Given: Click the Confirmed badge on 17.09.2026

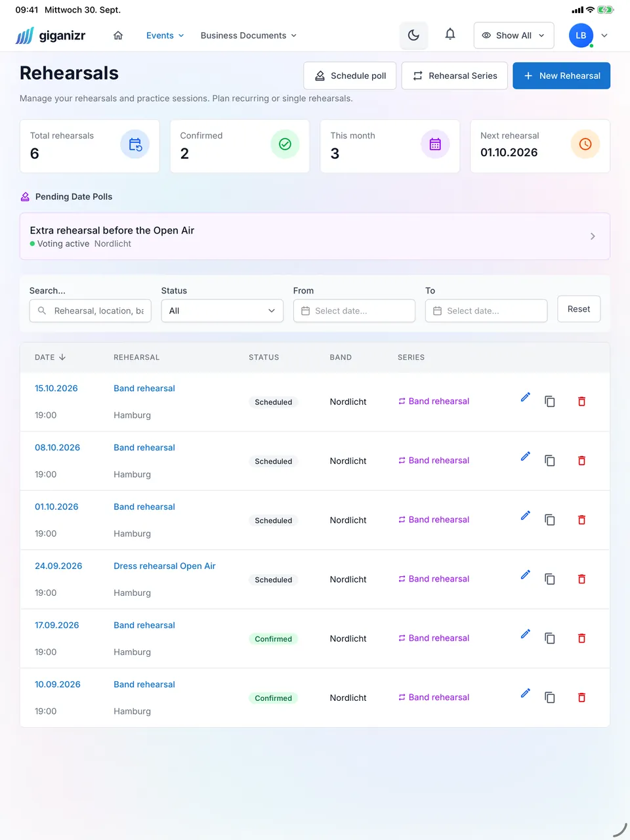Looking at the screenshot, I should point(274,639).
